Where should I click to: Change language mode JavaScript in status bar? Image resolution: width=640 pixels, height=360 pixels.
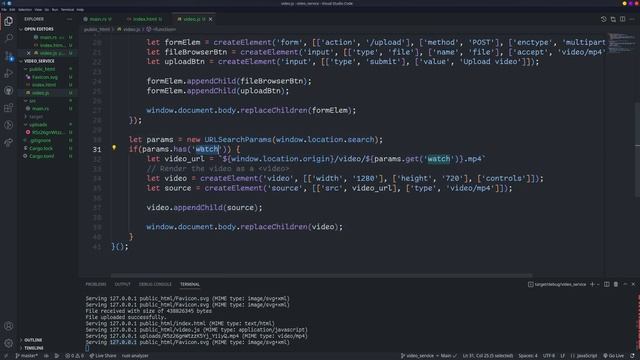(584, 356)
